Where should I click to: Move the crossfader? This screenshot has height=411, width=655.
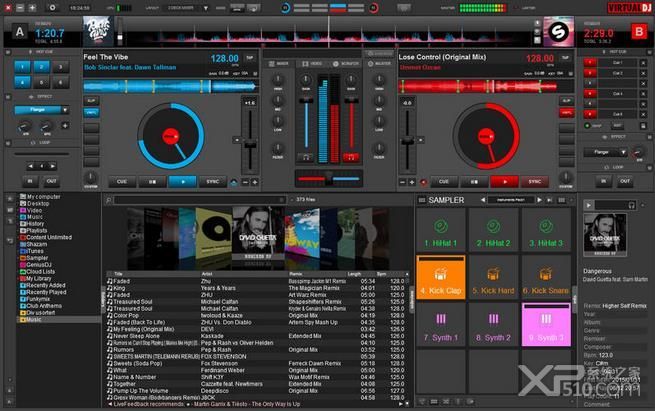[329, 178]
